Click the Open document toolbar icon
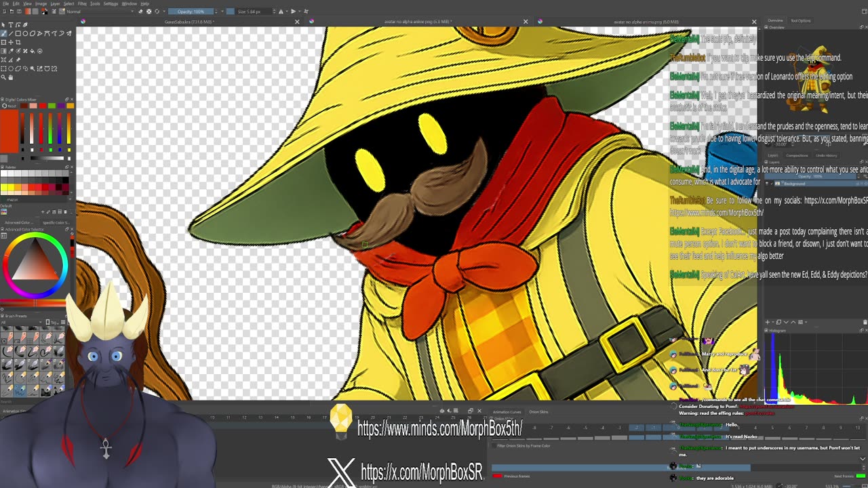 coord(12,12)
